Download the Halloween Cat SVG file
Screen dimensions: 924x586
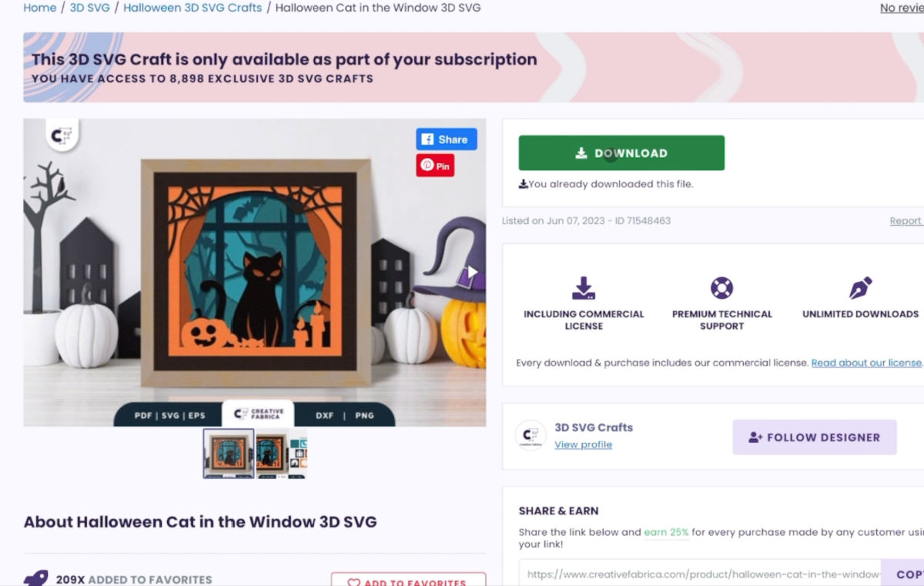click(x=621, y=153)
